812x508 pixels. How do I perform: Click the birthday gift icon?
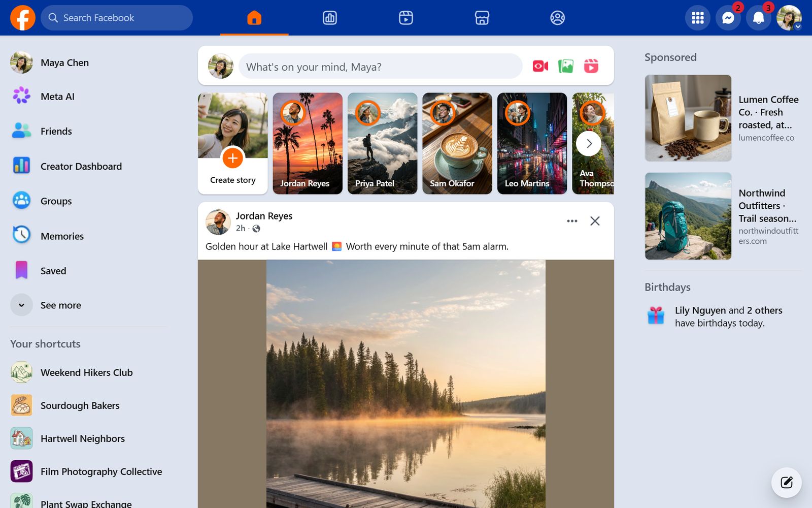[656, 315]
